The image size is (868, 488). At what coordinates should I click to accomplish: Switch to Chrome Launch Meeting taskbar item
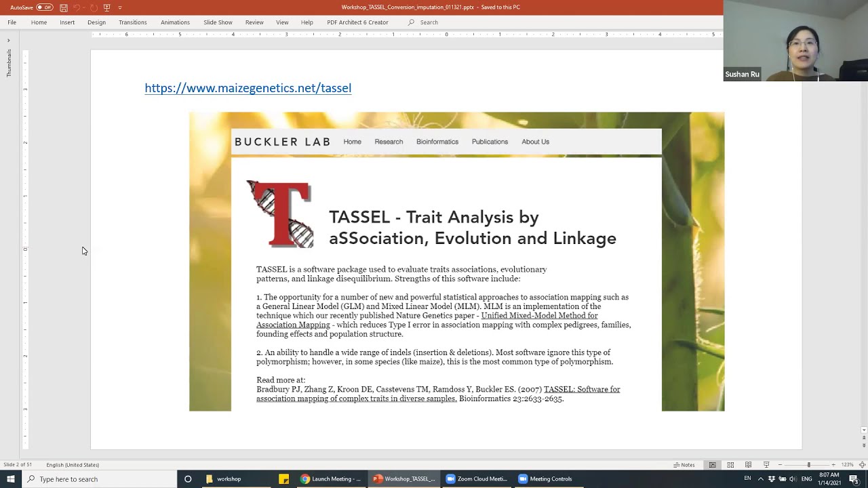coord(332,479)
